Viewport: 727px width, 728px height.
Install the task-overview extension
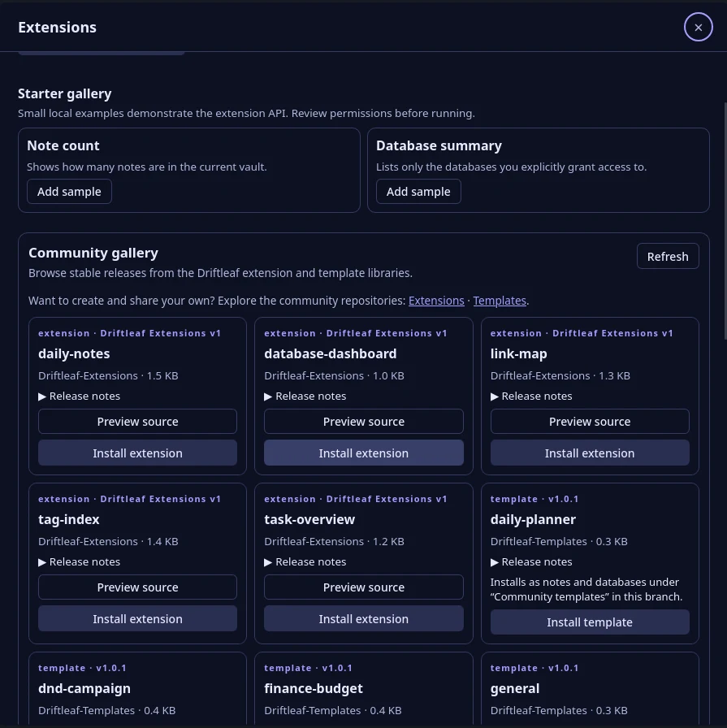(x=364, y=618)
